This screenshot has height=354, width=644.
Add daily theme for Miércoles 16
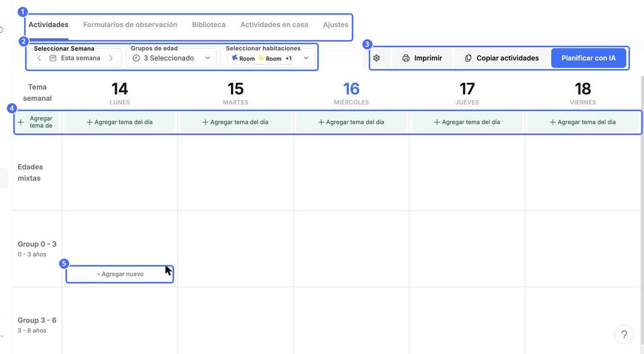point(352,122)
